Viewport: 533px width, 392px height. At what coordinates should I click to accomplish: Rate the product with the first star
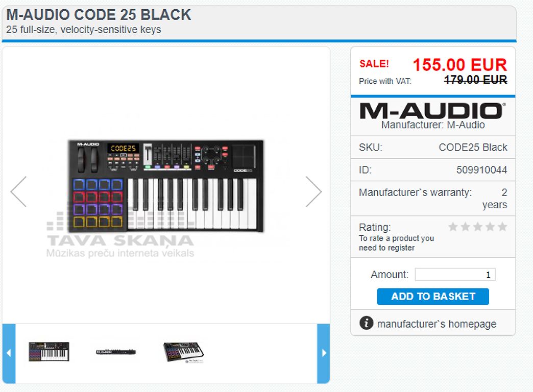click(453, 227)
